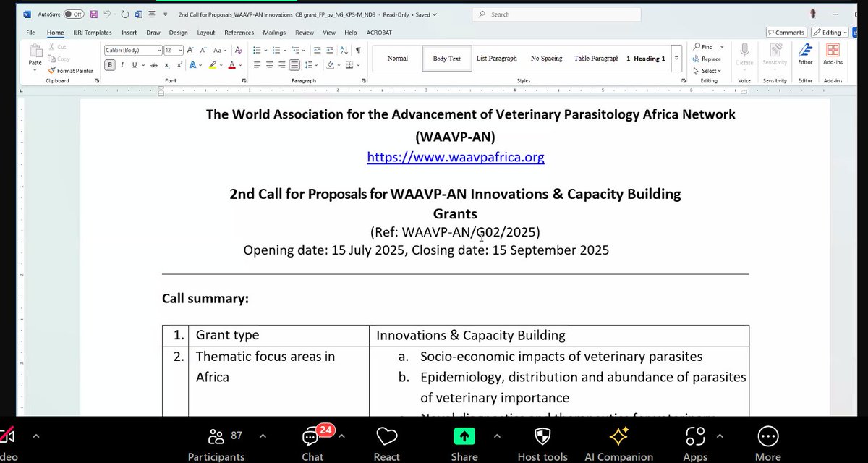Expand the Styles gallery More arrow
The image size is (868, 463).
pos(676,59)
